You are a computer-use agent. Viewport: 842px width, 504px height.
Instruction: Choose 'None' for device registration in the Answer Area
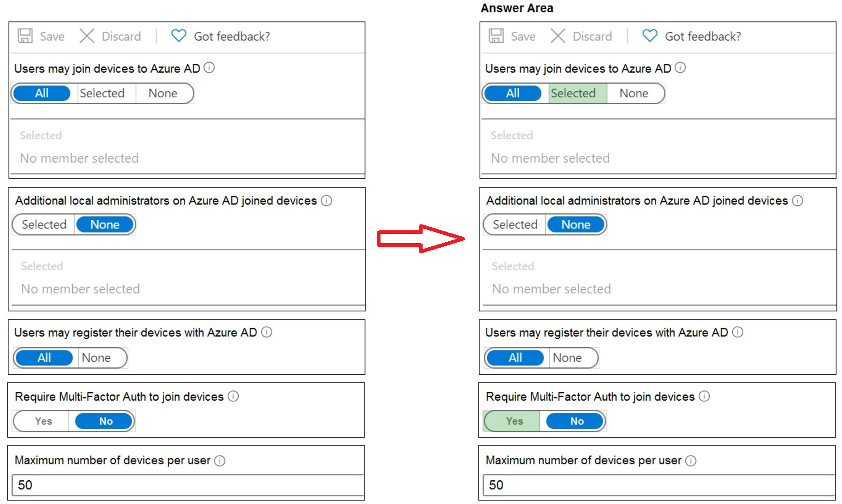pyautogui.click(x=567, y=358)
